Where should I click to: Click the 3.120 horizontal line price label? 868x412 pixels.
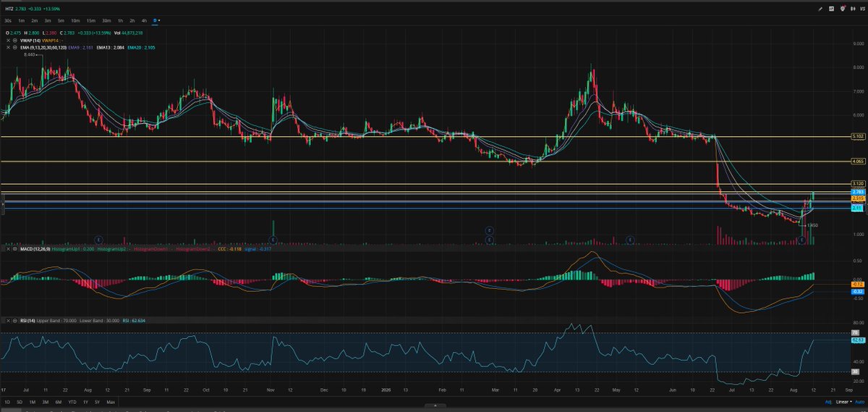click(857, 184)
